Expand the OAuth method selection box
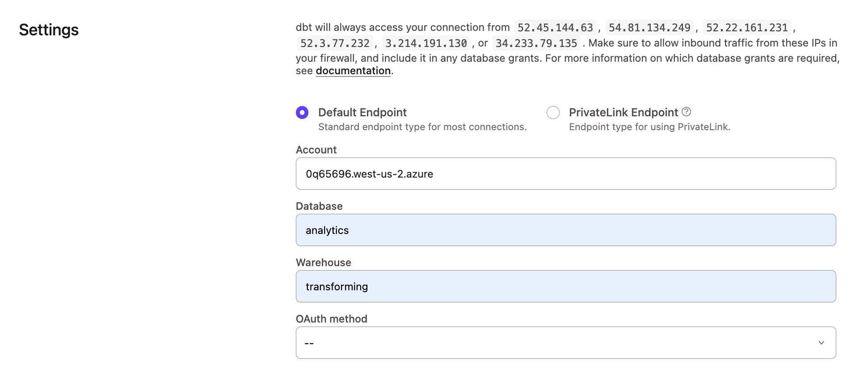This screenshot has height=382, width=868. [565, 343]
